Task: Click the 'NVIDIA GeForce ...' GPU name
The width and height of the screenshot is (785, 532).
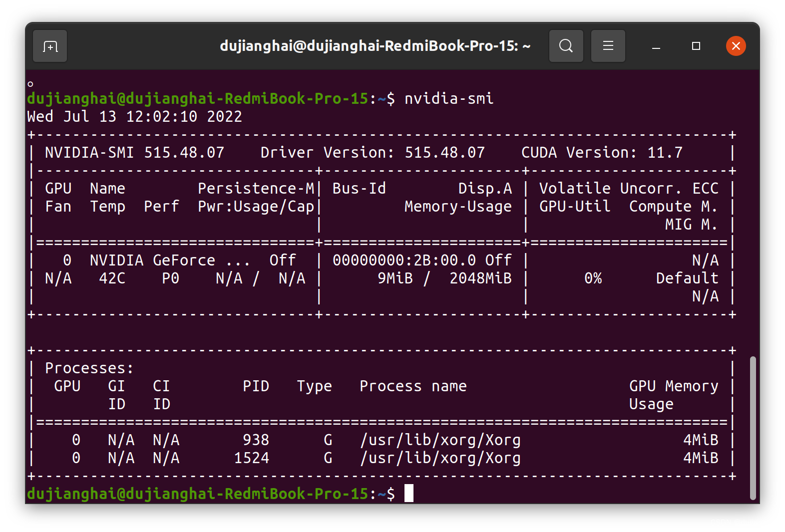Action: point(170,260)
